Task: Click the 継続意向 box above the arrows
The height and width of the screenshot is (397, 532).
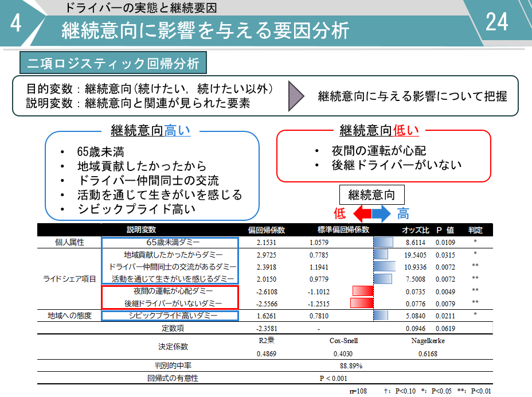Action: pyautogui.click(x=371, y=195)
